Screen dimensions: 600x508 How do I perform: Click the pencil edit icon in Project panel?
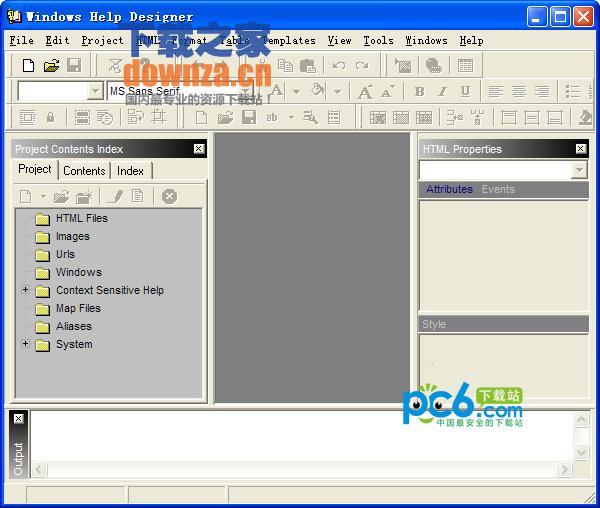[x=115, y=197]
